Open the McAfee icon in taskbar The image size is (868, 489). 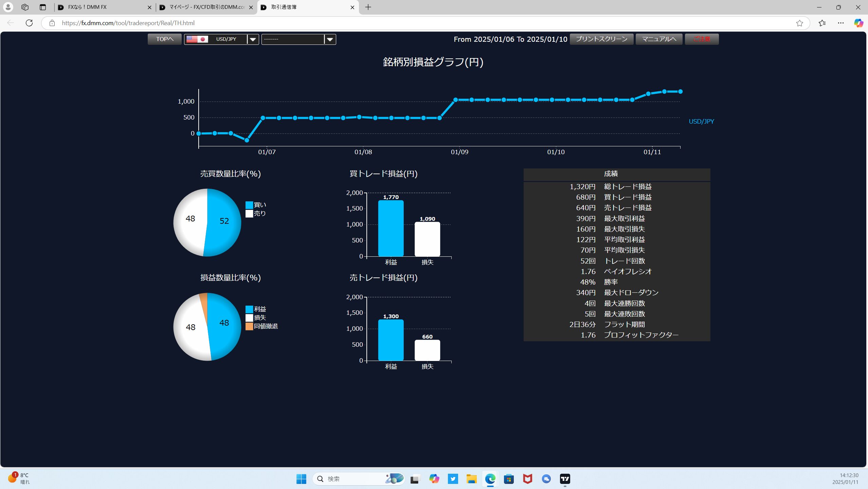pyautogui.click(x=527, y=479)
